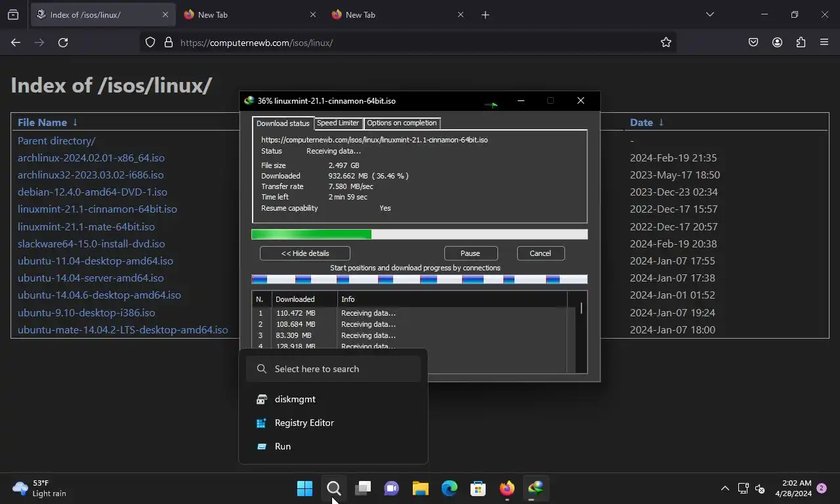Go back in Firefox history
The width and height of the screenshot is (840, 504).
point(16,43)
